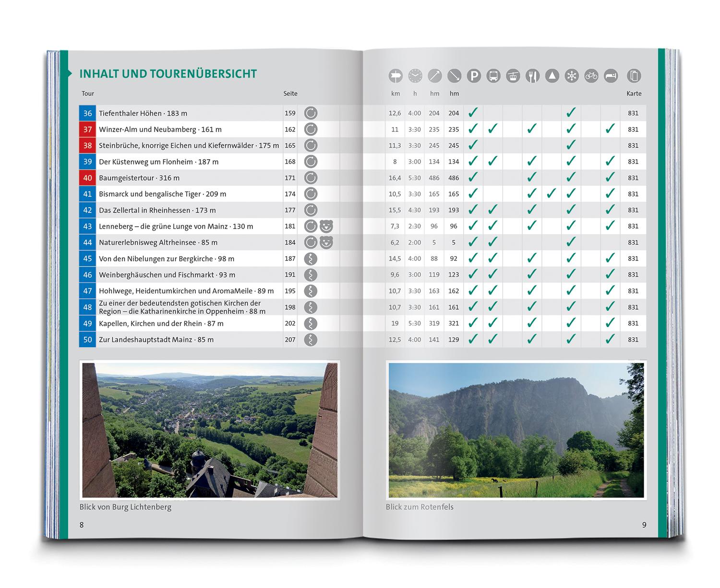The height and width of the screenshot is (588, 720).
Task: Click the cable car icon
Action: pyautogui.click(x=513, y=76)
